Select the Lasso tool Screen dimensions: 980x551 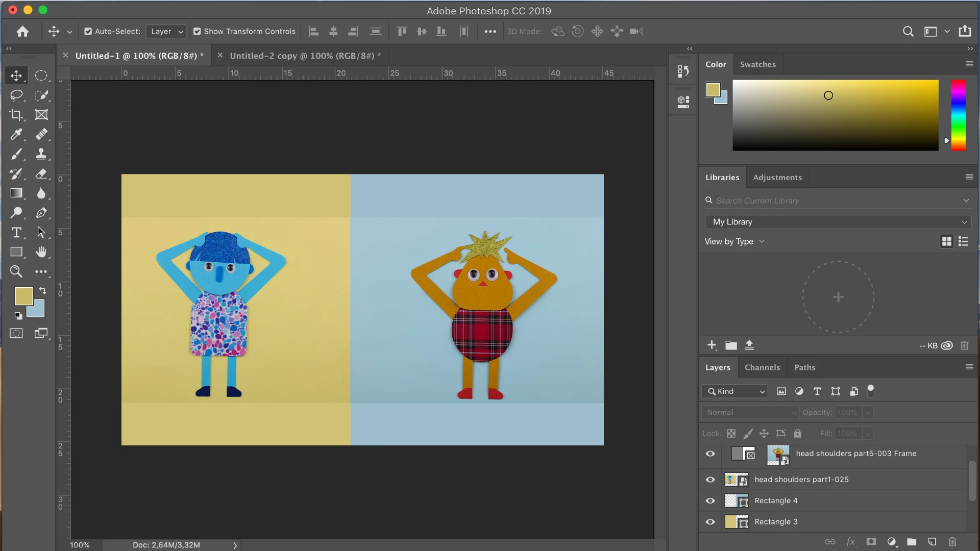pyautogui.click(x=16, y=95)
